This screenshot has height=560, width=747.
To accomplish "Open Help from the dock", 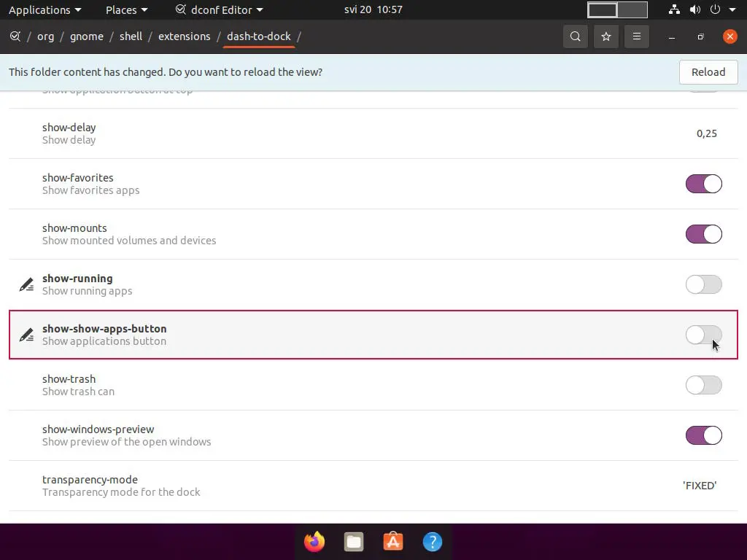I will pyautogui.click(x=432, y=542).
